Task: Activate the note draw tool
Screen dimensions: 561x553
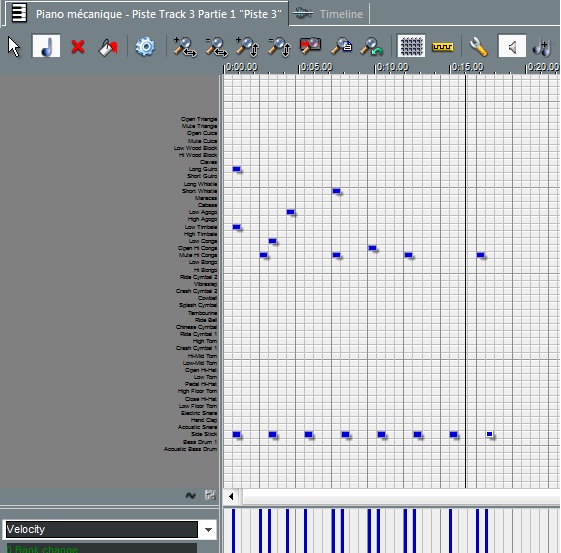Action: [47, 46]
